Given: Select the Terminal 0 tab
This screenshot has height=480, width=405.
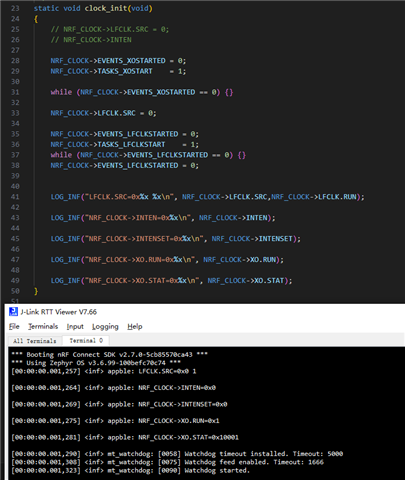Looking at the screenshot, I should [86, 340].
